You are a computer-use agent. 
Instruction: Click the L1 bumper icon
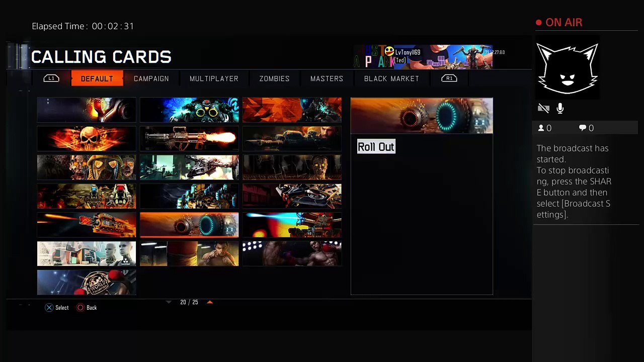pyautogui.click(x=51, y=78)
